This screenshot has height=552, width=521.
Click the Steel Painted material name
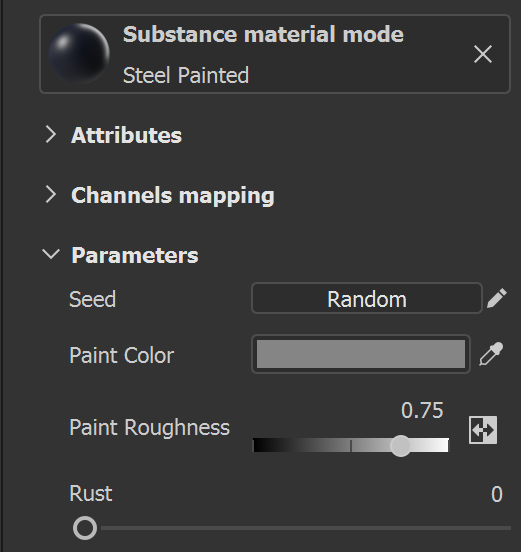[x=186, y=75]
